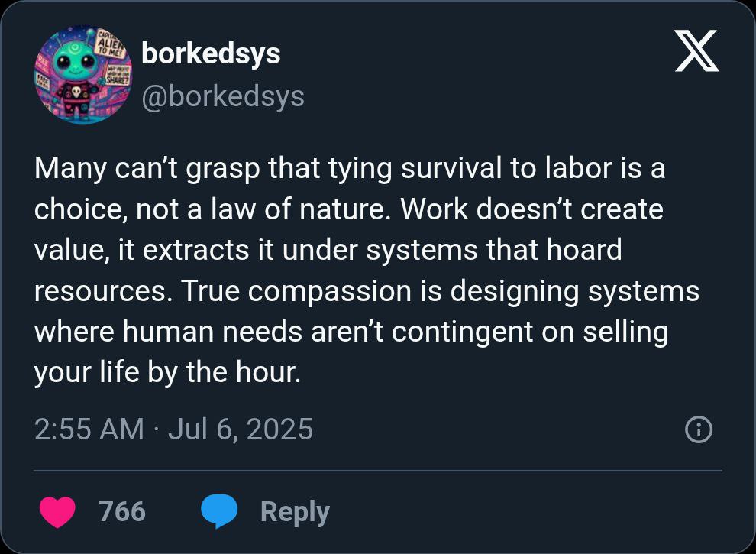Open the info icon beside the timestamp
This screenshot has width=756, height=554.
click(x=699, y=429)
